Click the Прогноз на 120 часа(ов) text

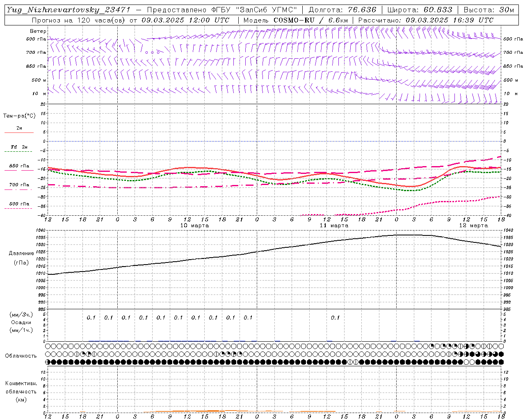pos(79,20)
